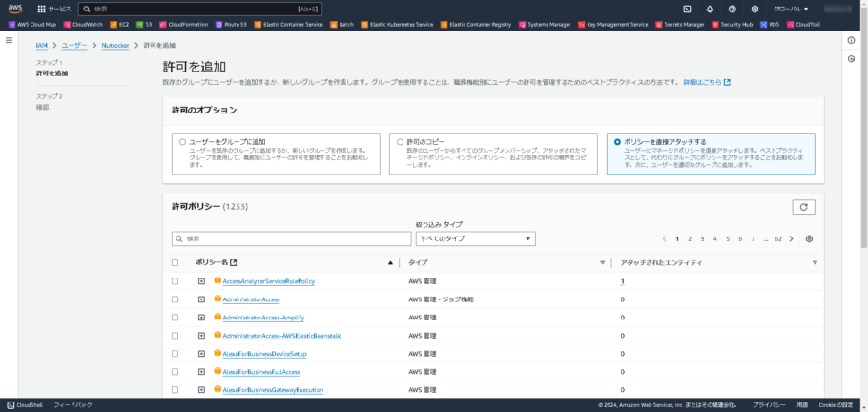Launch CloudShell from top bar icon

pos(687,9)
